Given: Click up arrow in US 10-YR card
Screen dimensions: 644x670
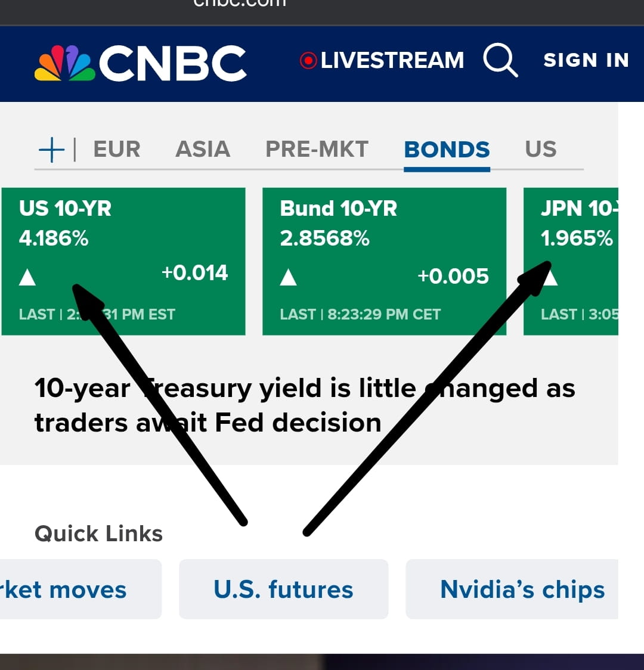Looking at the screenshot, I should [x=27, y=277].
